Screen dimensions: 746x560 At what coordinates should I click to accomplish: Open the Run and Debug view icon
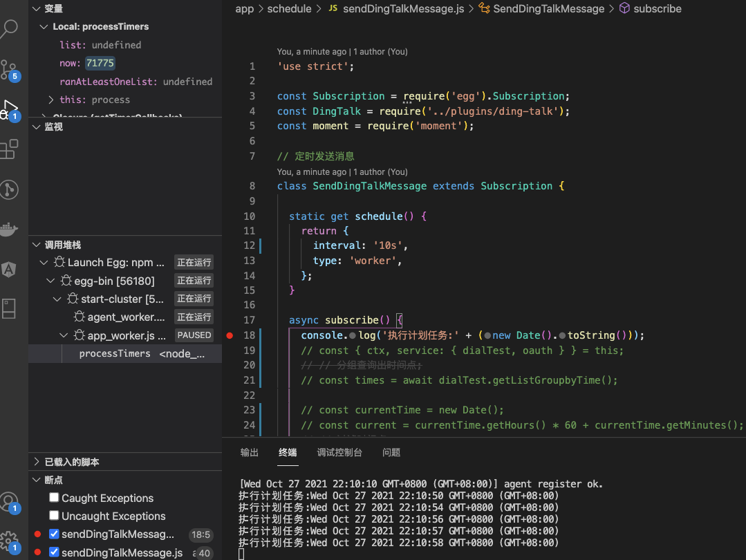coord(9,110)
